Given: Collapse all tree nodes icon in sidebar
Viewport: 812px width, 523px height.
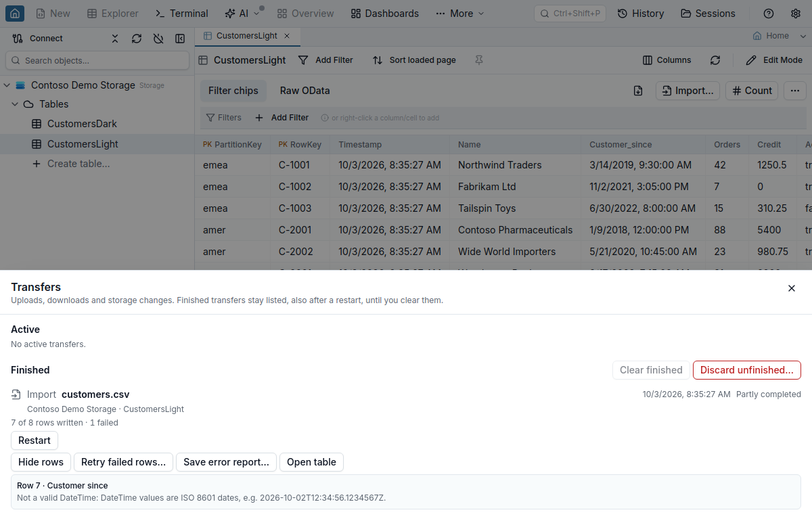Looking at the screenshot, I should (115, 39).
